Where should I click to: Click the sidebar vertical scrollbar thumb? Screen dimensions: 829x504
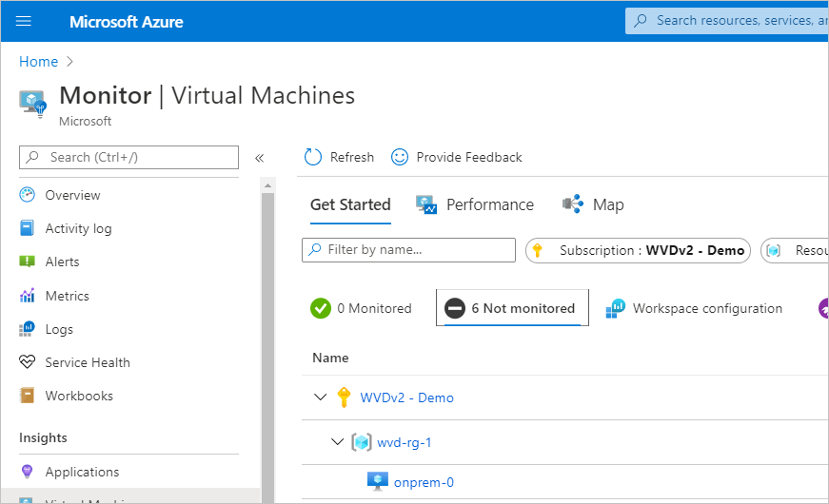tap(267, 346)
